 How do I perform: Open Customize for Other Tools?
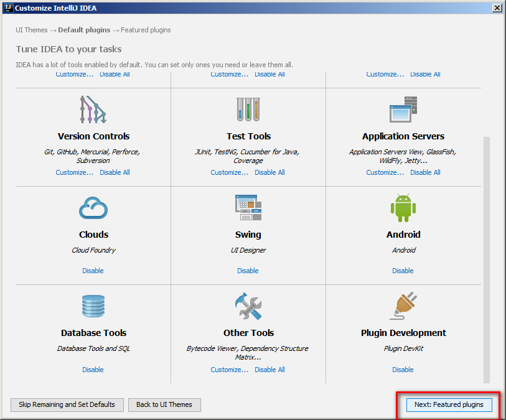(x=230, y=370)
